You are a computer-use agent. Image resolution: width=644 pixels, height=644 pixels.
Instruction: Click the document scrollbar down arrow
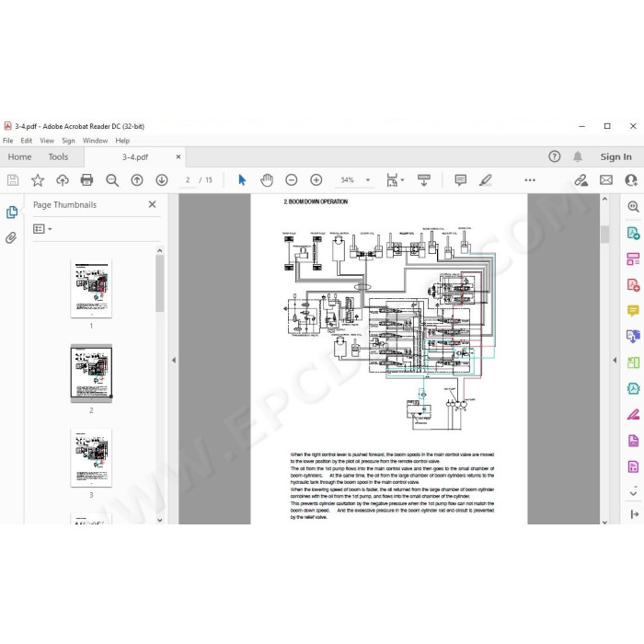[604, 522]
